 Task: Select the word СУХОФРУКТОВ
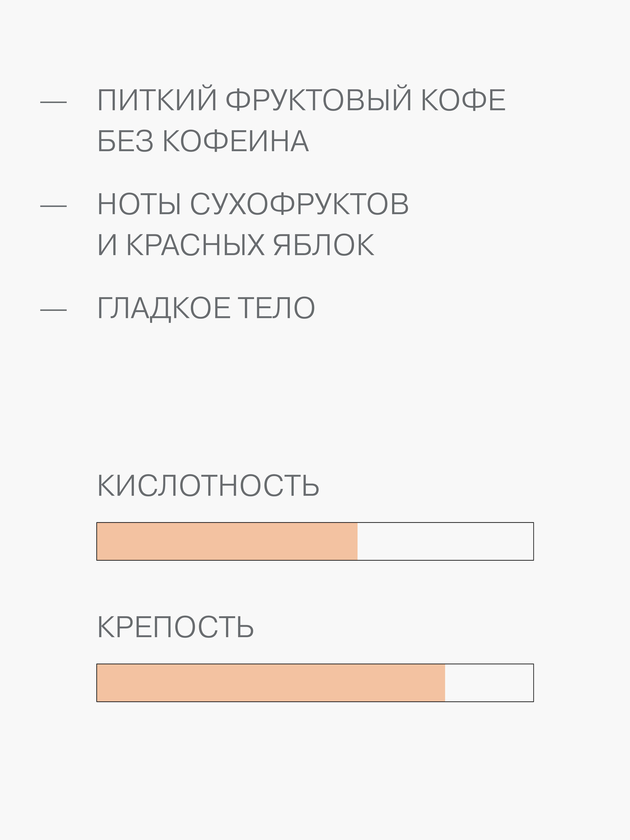tap(299, 205)
